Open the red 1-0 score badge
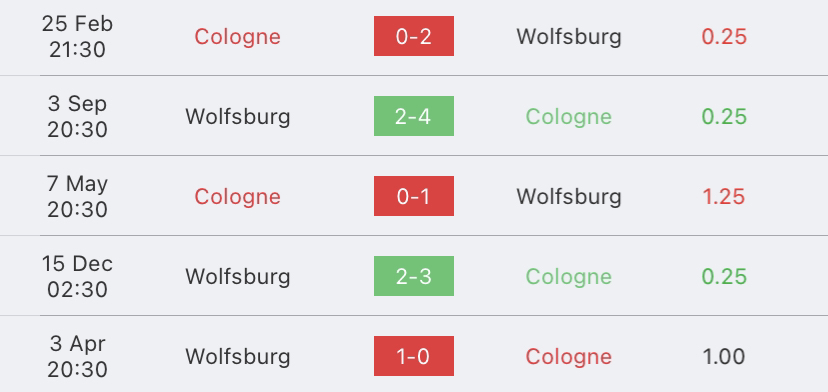 point(413,356)
